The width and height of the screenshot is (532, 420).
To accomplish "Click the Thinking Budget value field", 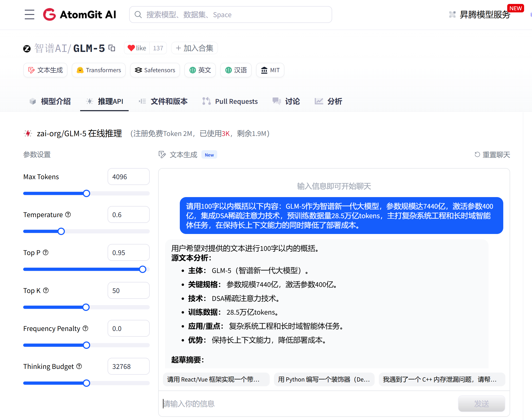I will (x=129, y=366).
